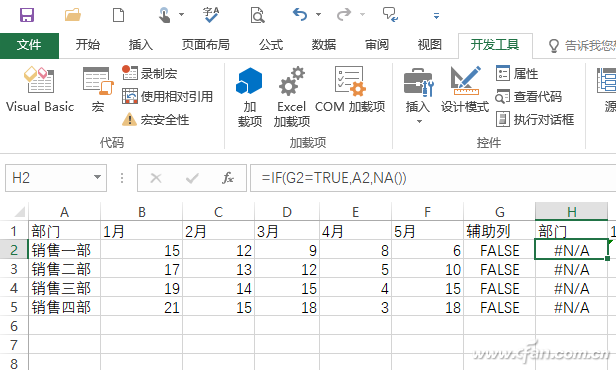This screenshot has width=616, height=370.
Task: Select the Developer (开发工具) tab
Action: pyautogui.click(x=495, y=45)
